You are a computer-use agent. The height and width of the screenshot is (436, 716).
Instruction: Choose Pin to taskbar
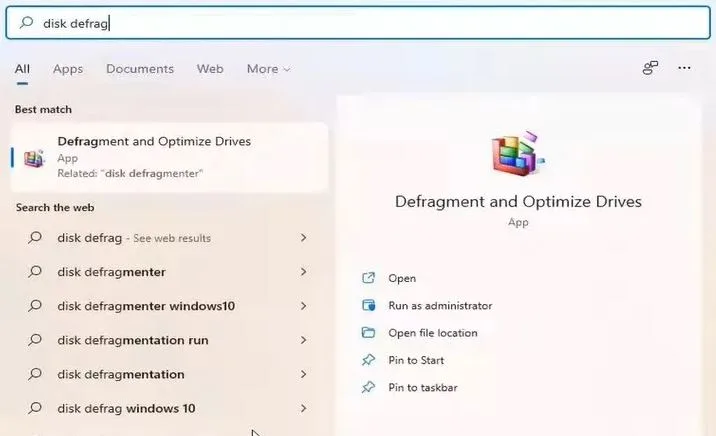423,388
